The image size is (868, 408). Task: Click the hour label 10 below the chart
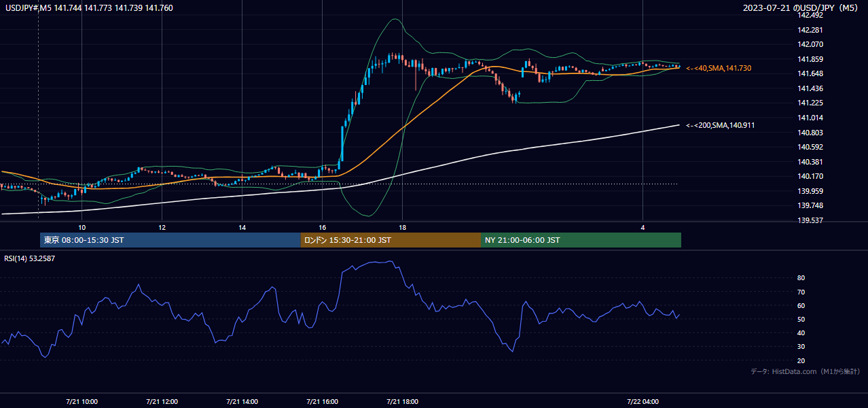click(82, 227)
